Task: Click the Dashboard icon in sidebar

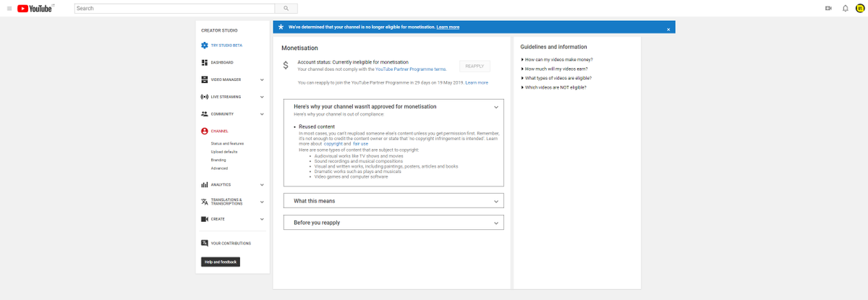Action: point(205,63)
